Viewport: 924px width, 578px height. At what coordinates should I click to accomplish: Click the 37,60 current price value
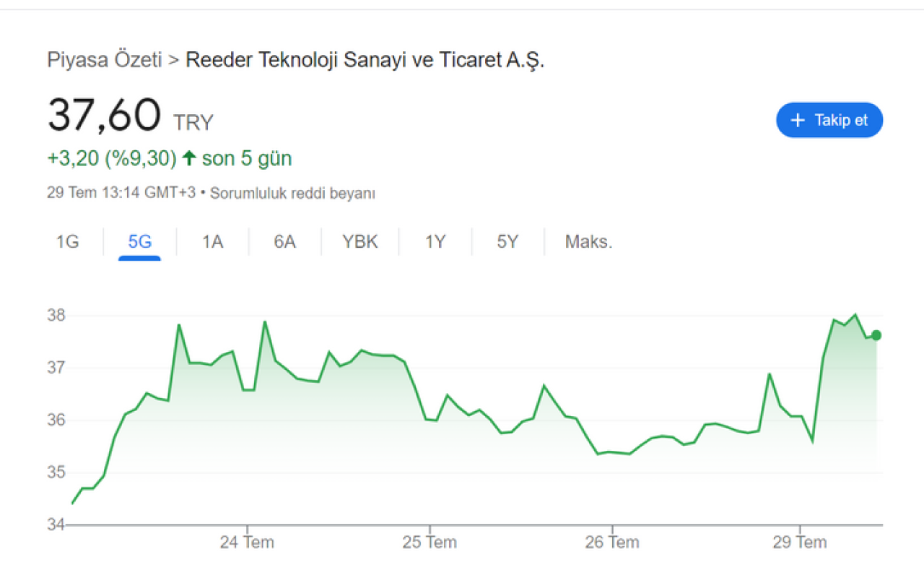click(x=104, y=116)
